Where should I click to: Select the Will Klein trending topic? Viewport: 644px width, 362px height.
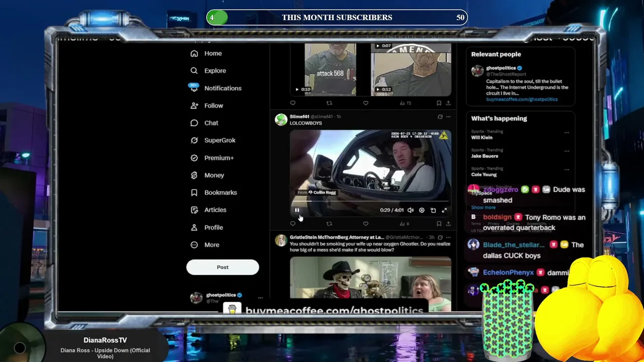(481, 138)
